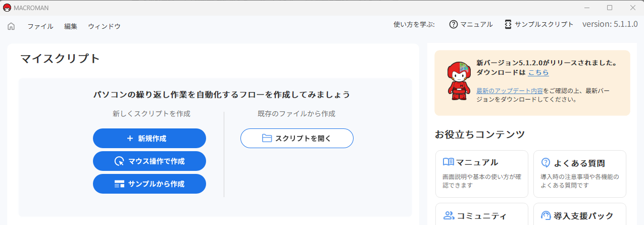Click the version 5.1.1.0 label
644x225 pixels.
pyautogui.click(x=610, y=24)
